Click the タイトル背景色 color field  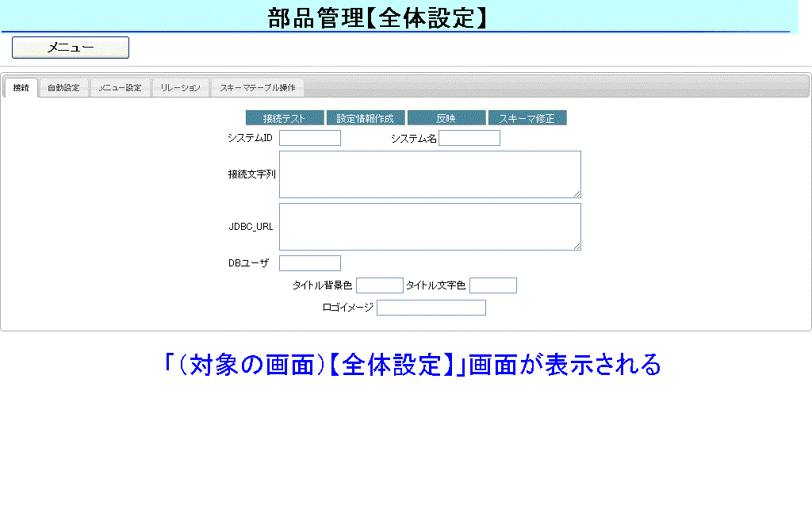point(379,285)
